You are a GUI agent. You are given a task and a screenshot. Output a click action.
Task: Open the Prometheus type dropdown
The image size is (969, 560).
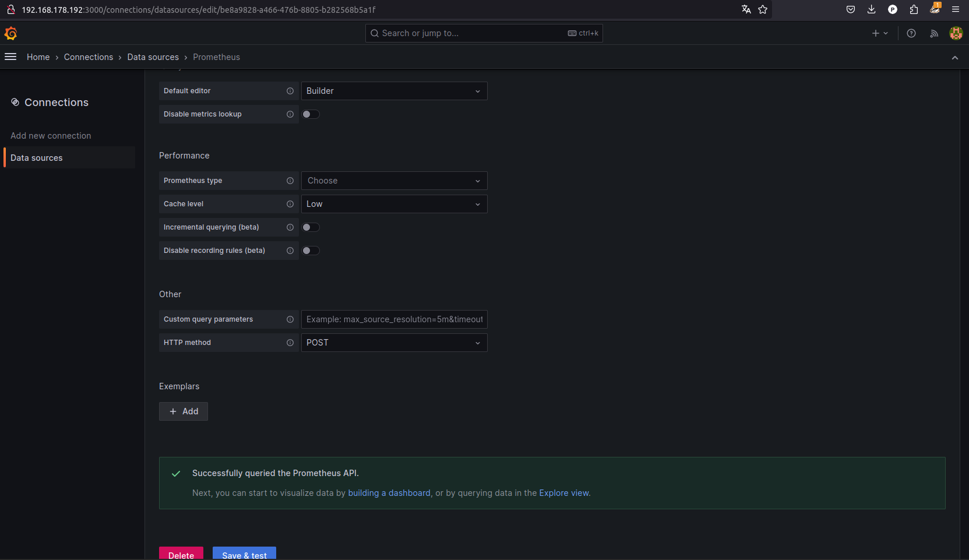pos(394,181)
